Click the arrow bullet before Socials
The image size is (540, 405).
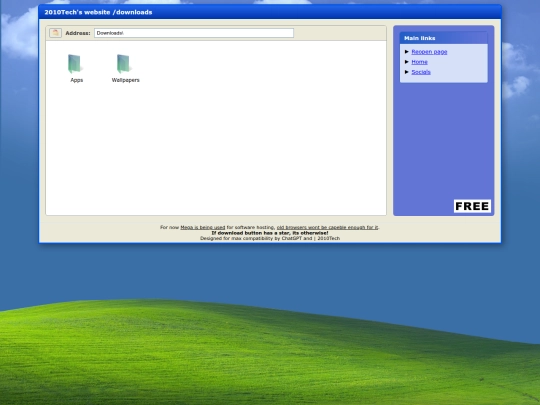pyautogui.click(x=407, y=72)
